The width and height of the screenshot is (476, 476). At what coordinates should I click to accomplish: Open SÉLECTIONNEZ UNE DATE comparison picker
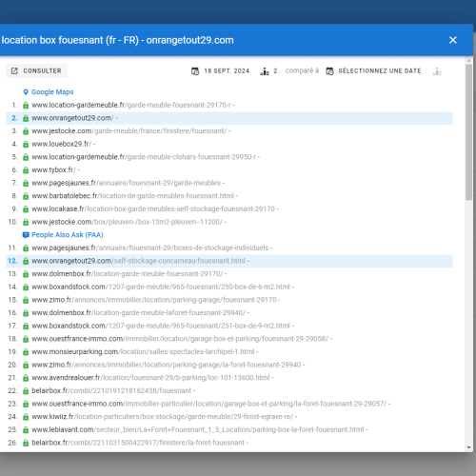[373, 70]
